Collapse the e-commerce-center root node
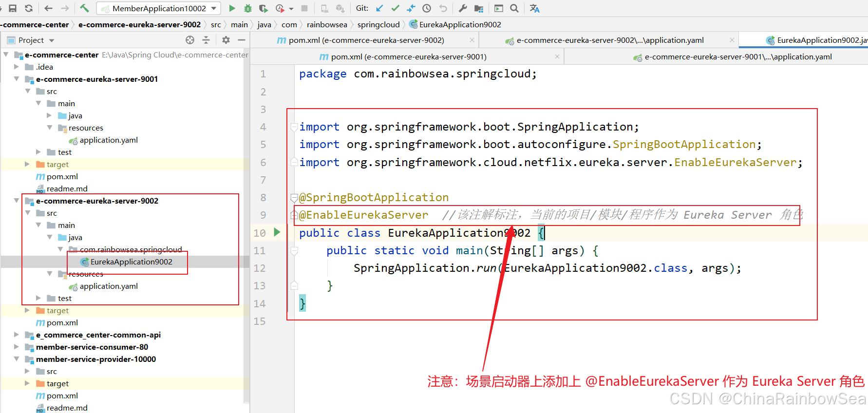 click(6, 55)
